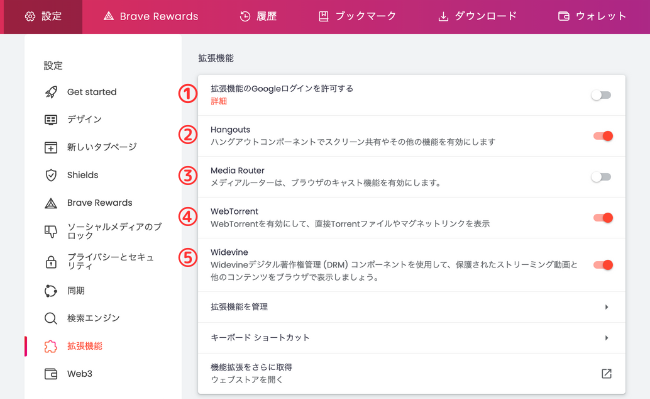Turn off the Hangouts toggle
This screenshot has height=399, width=650.
tap(603, 136)
